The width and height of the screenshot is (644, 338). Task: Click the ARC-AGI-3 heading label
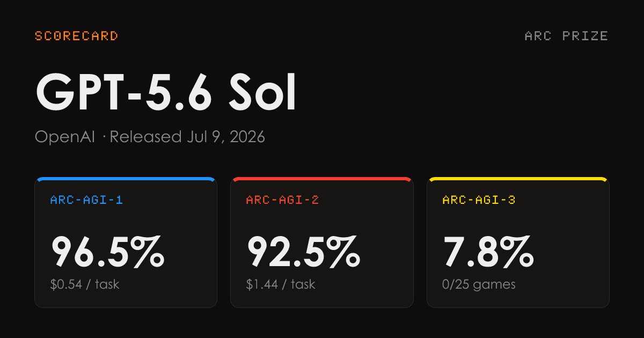(479, 200)
